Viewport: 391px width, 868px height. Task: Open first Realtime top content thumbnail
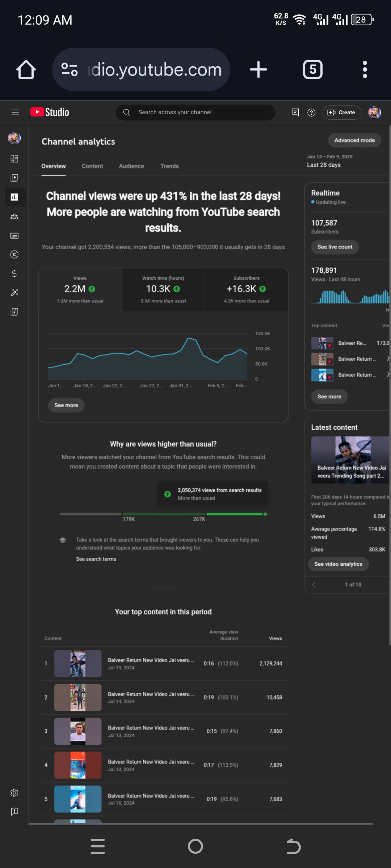click(322, 343)
